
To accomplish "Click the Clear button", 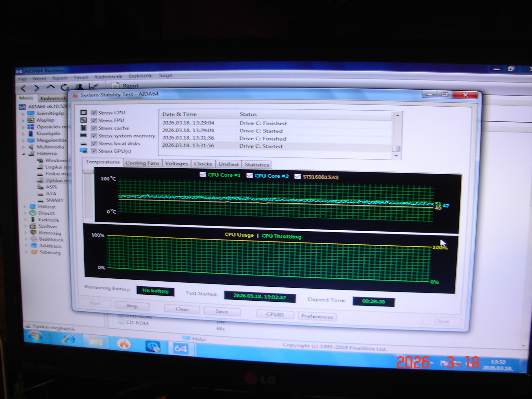I will tap(182, 309).
